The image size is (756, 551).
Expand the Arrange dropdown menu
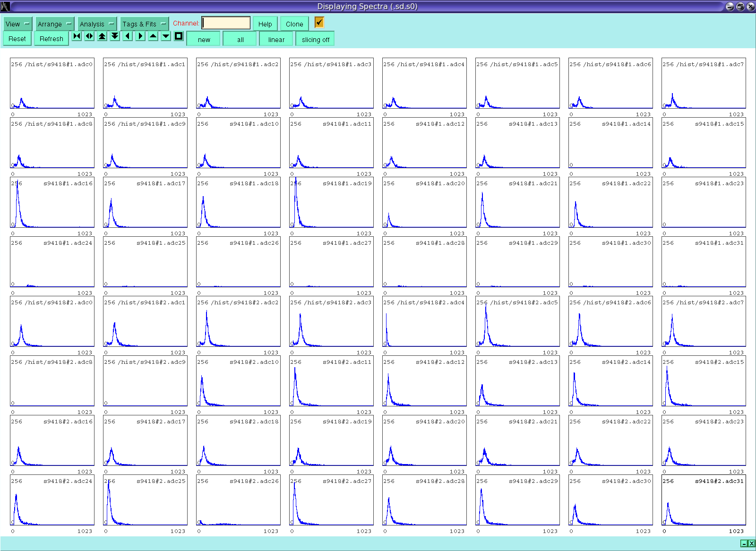click(x=55, y=24)
